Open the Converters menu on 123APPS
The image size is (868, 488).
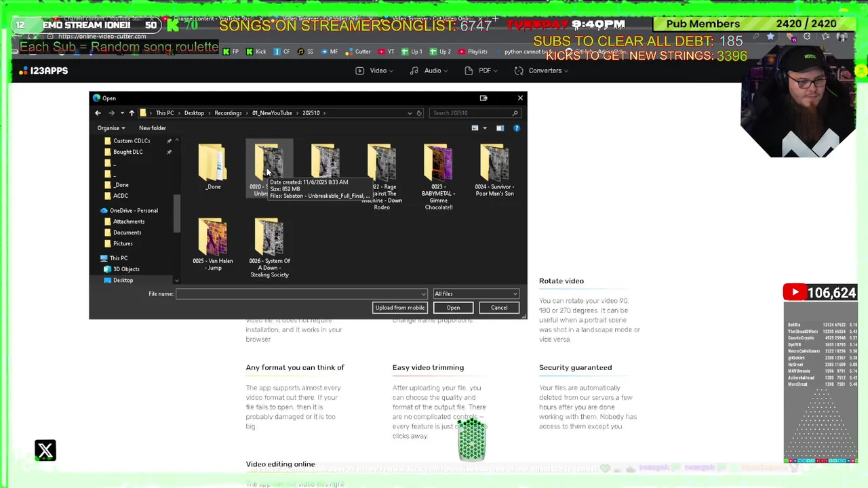(541, 70)
